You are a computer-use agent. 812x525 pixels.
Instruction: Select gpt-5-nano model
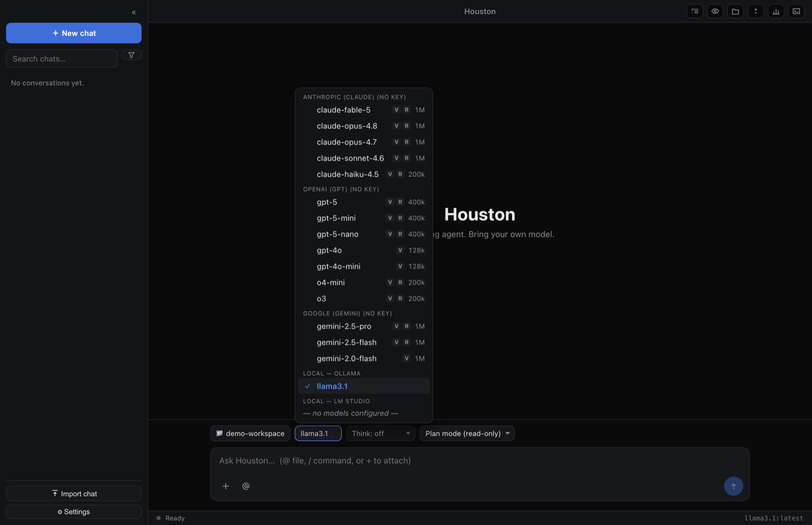tap(364, 234)
